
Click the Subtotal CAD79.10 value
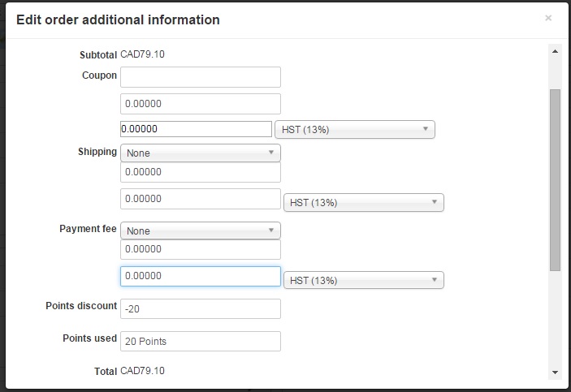pyautogui.click(x=143, y=54)
